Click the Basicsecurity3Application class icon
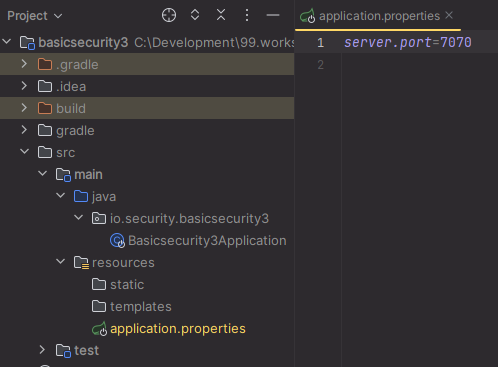 [x=117, y=241]
